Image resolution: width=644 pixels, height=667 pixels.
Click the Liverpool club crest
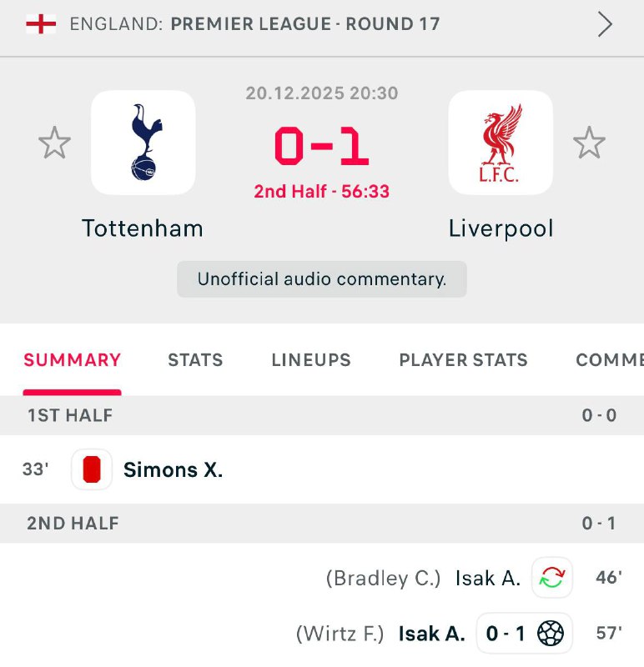coord(501,143)
